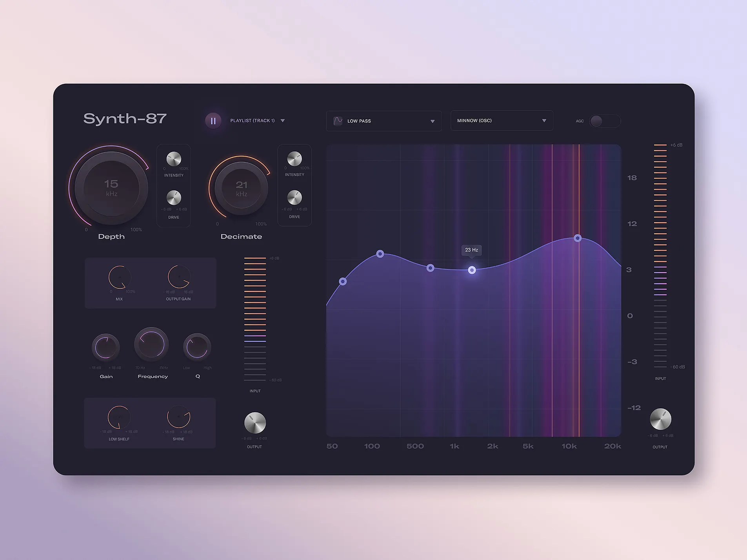
Task: Select the EQ node between 500 and 1k
Action: pyautogui.click(x=430, y=268)
